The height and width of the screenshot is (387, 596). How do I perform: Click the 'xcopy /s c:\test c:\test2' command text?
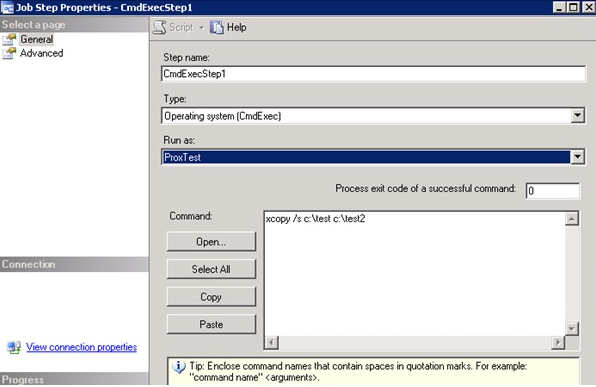click(315, 219)
